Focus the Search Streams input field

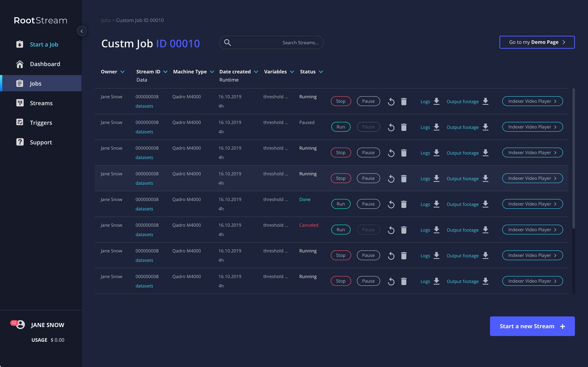point(271,42)
